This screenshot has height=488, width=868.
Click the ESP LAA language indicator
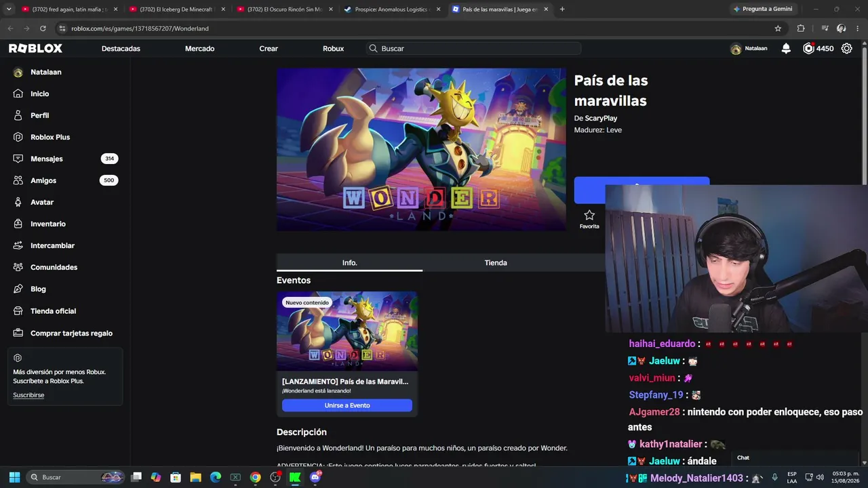[792, 477]
